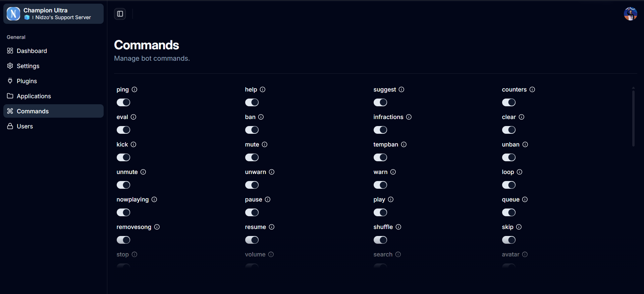The image size is (644, 294).
Task: Open the Plugins page
Action: click(27, 81)
